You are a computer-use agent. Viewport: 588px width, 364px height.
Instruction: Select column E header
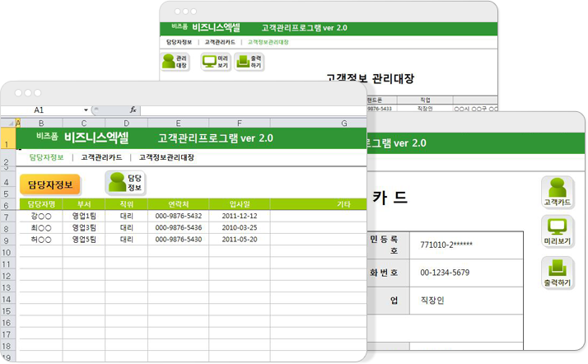tap(178, 123)
